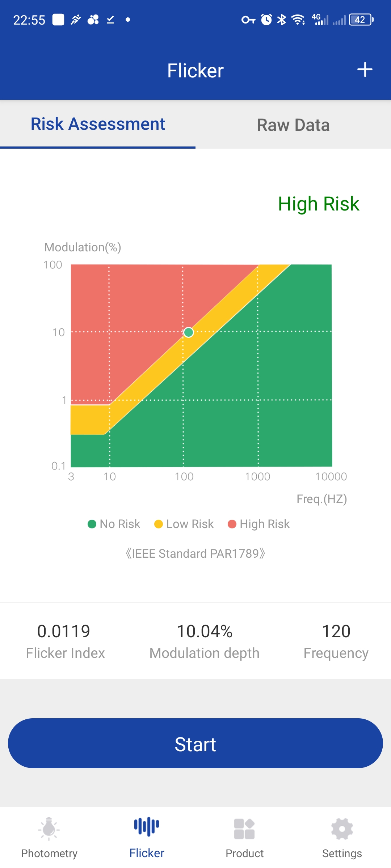Image resolution: width=391 pixels, height=868 pixels.
Task: Tap the Bluetooth status bar icon
Action: click(281, 20)
